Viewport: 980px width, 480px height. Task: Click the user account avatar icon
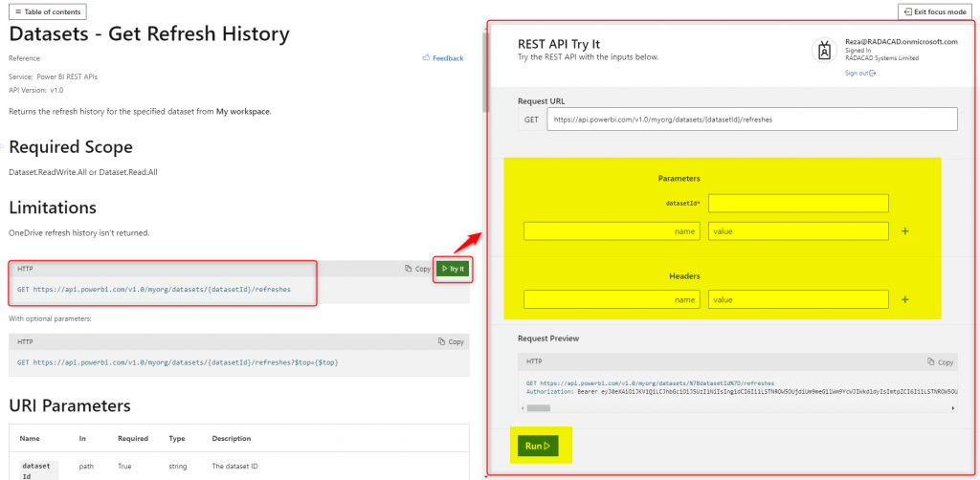[x=825, y=51]
